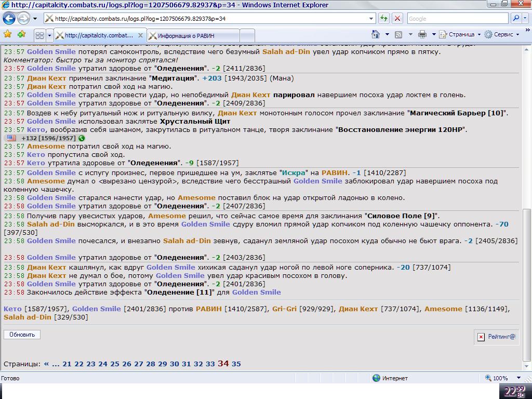The image size is (532, 399).
Task: Click the Print icon in the command bar
Action: [422, 34]
